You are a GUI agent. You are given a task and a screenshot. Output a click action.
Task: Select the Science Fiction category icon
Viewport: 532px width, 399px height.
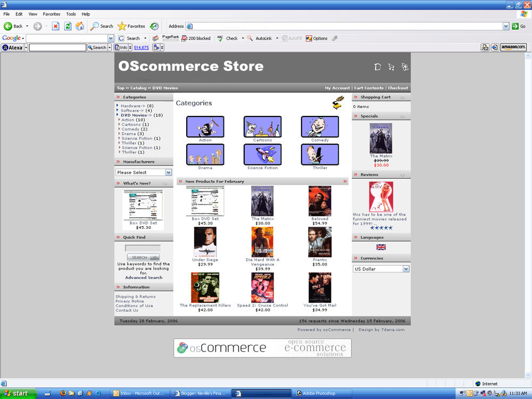click(x=262, y=155)
